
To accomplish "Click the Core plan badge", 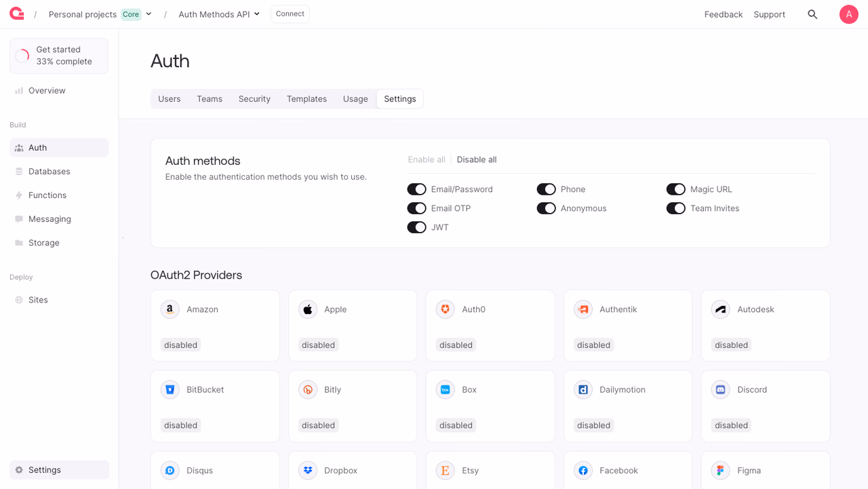I will 131,14.
